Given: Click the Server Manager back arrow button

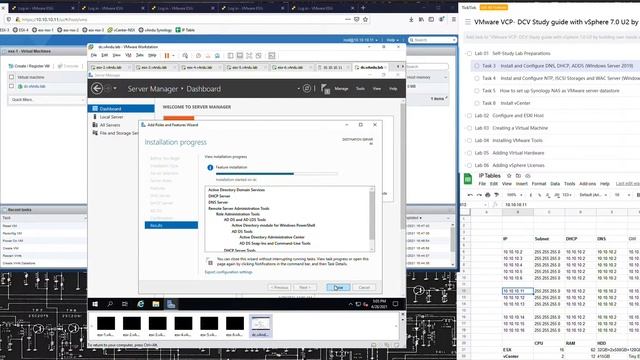Looking at the screenshot, I should (97, 88).
